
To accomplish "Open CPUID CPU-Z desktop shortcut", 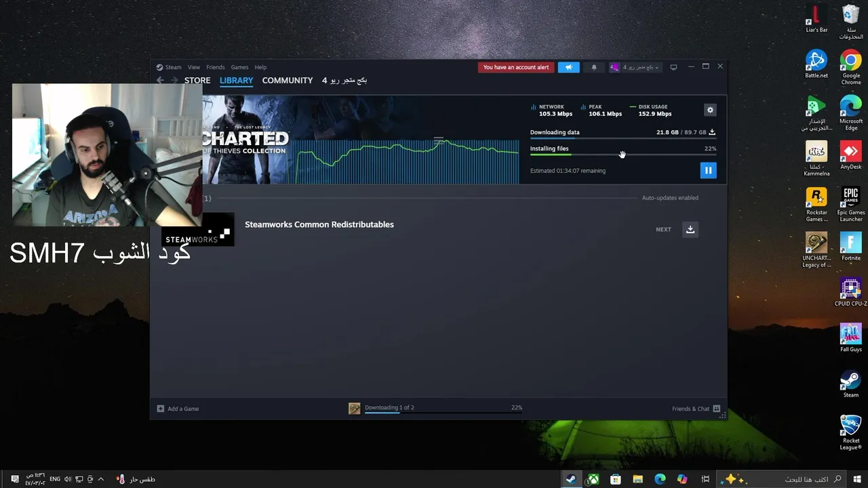I will [x=851, y=292].
